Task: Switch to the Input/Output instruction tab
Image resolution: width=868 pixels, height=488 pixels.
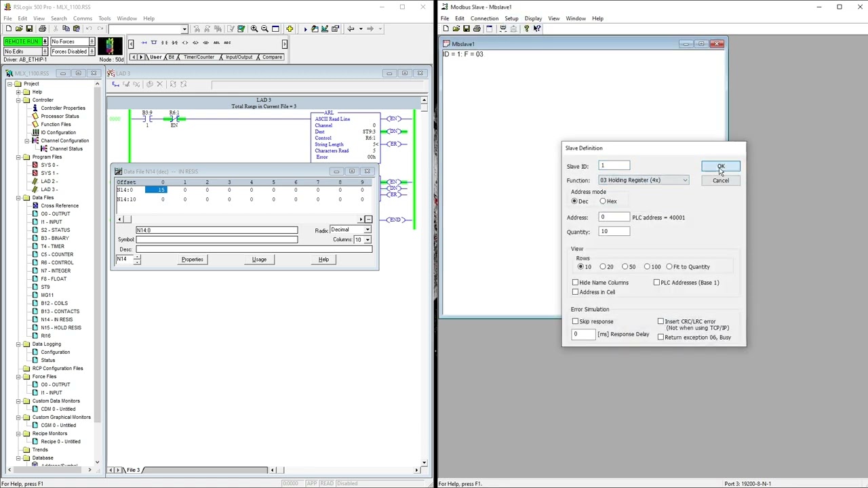Action: (239, 57)
